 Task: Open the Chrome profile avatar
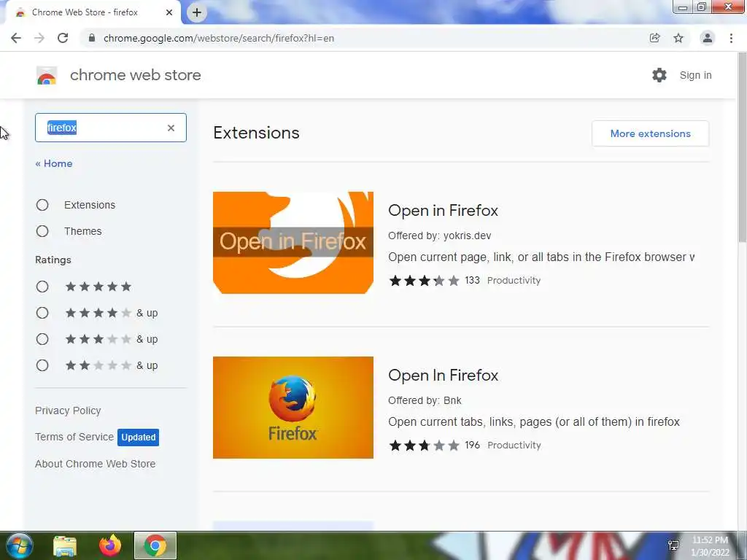pos(708,38)
